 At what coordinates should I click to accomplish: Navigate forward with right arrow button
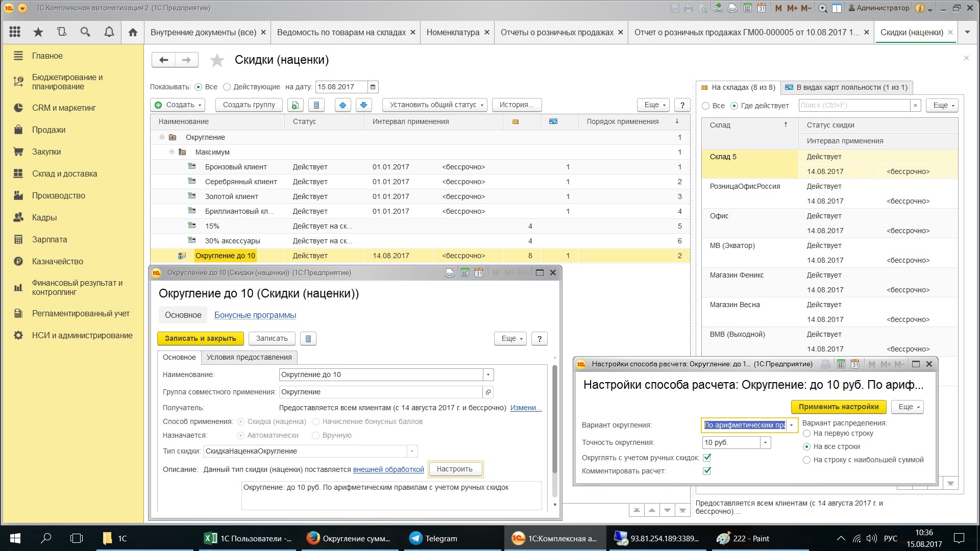point(186,60)
